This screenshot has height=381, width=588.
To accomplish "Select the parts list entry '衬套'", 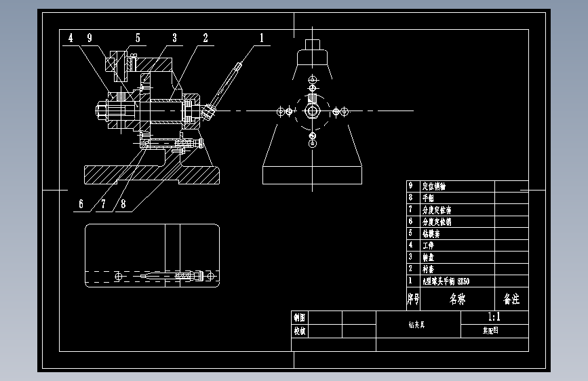I will click(x=428, y=269).
